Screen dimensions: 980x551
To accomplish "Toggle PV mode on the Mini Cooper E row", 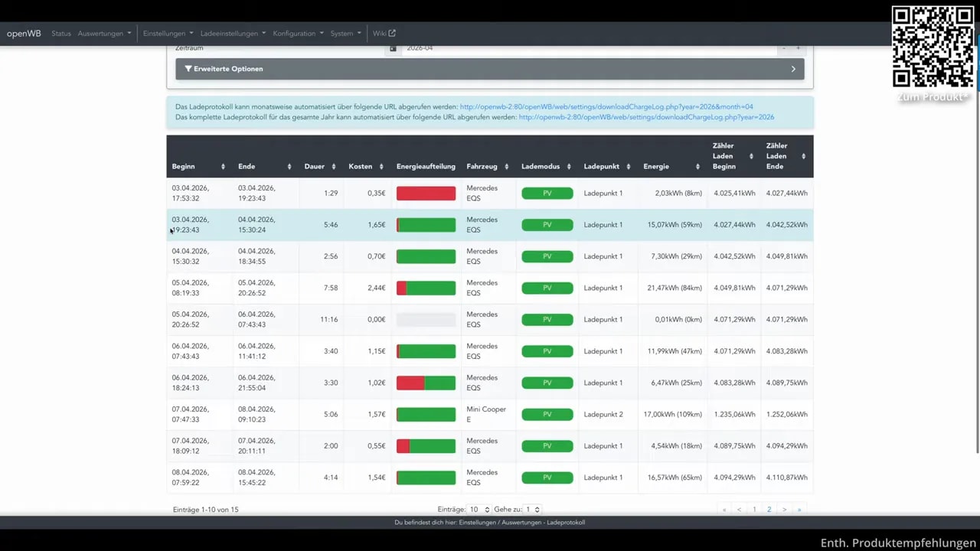I will pos(547,414).
